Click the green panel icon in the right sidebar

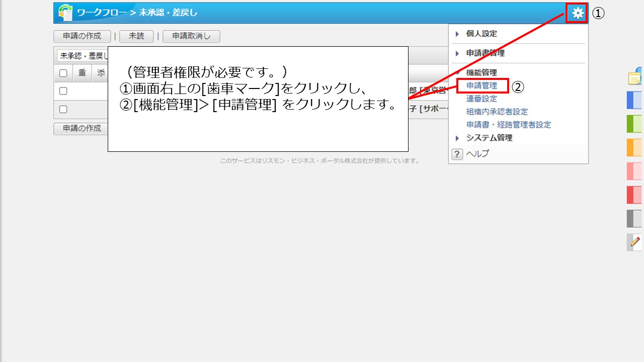coord(634,123)
